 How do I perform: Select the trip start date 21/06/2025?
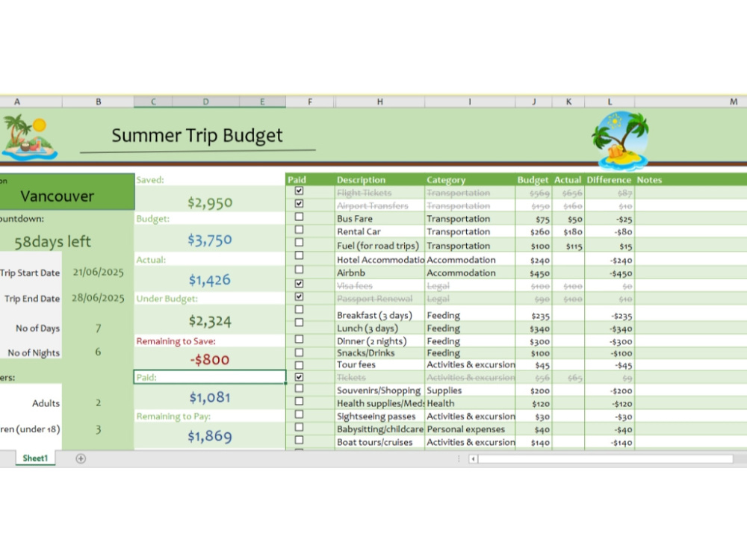pyautogui.click(x=98, y=272)
